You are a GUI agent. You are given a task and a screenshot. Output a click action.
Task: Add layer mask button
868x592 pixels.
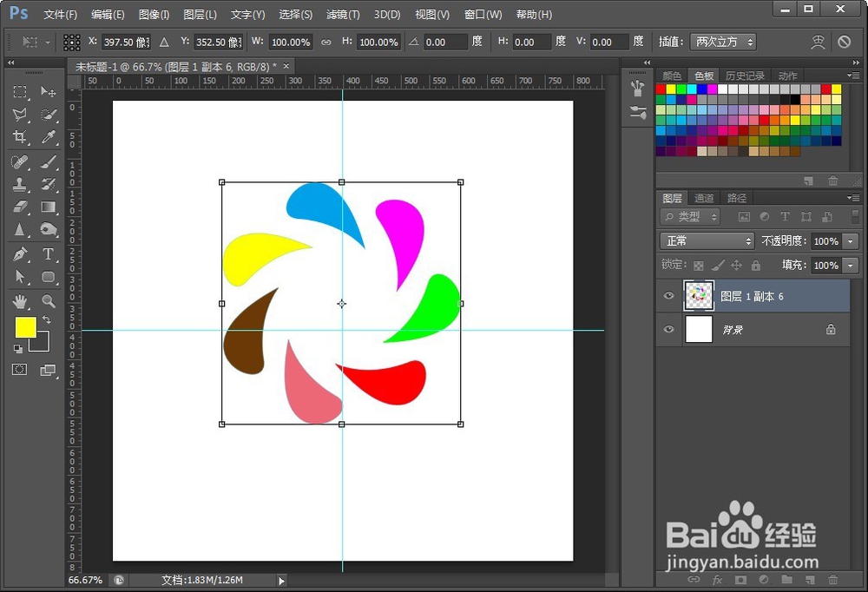point(740,580)
